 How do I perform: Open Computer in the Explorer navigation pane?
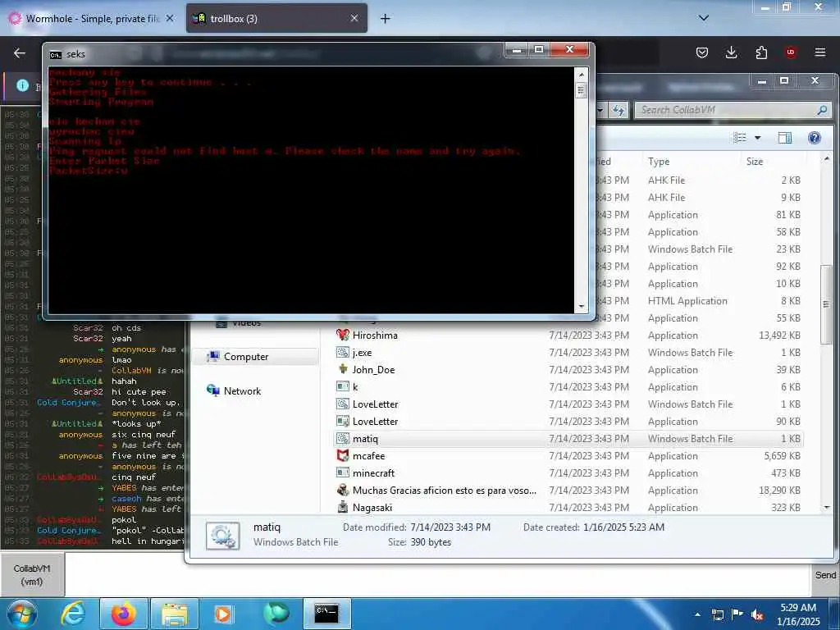(246, 357)
